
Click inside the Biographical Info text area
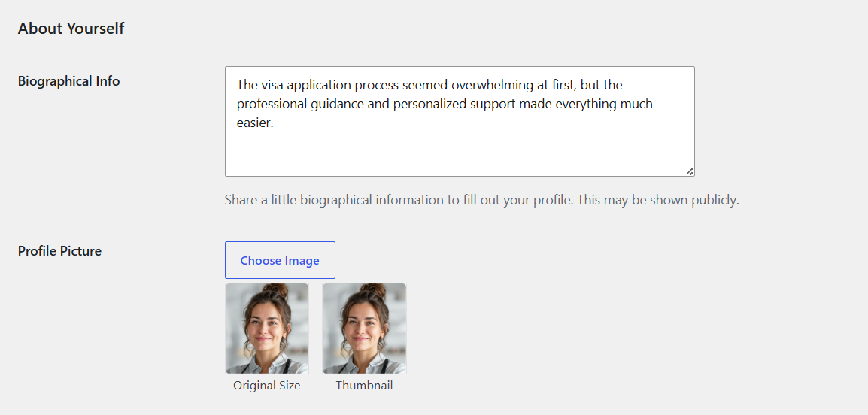(x=460, y=122)
